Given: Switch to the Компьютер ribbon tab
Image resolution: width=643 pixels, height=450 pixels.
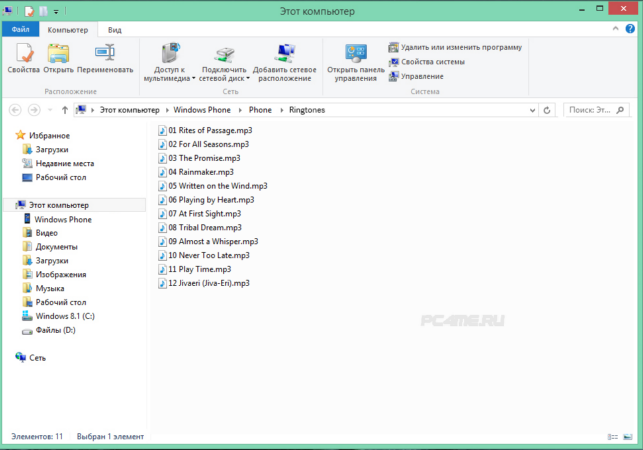Looking at the screenshot, I should click(68, 30).
